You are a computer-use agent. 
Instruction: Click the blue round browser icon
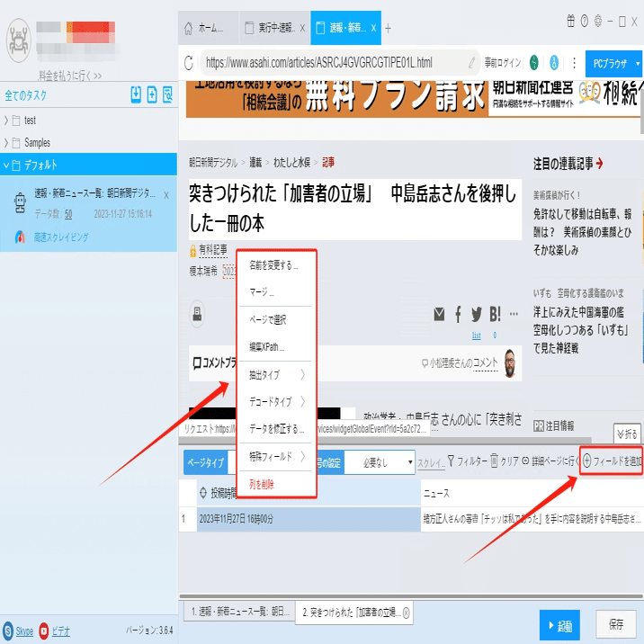(554, 62)
